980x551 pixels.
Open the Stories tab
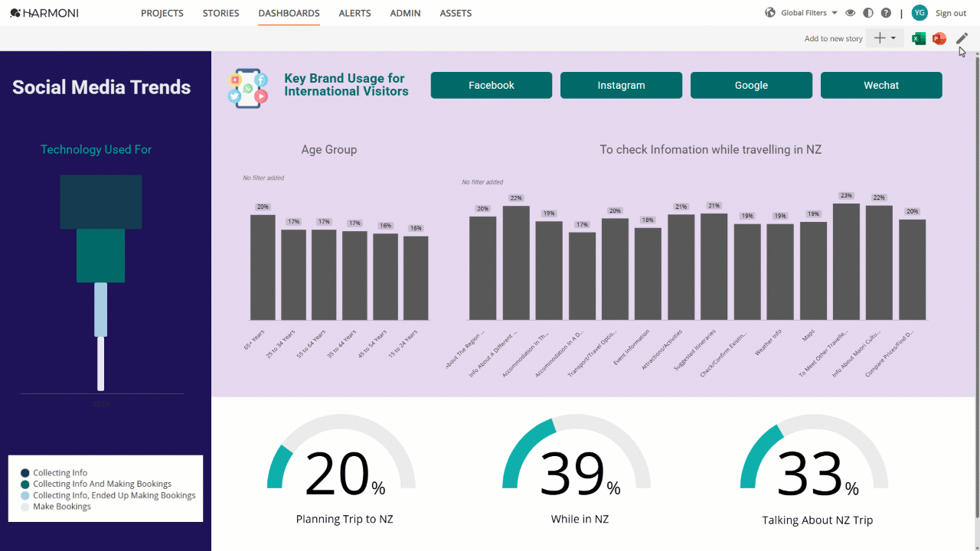(x=221, y=13)
